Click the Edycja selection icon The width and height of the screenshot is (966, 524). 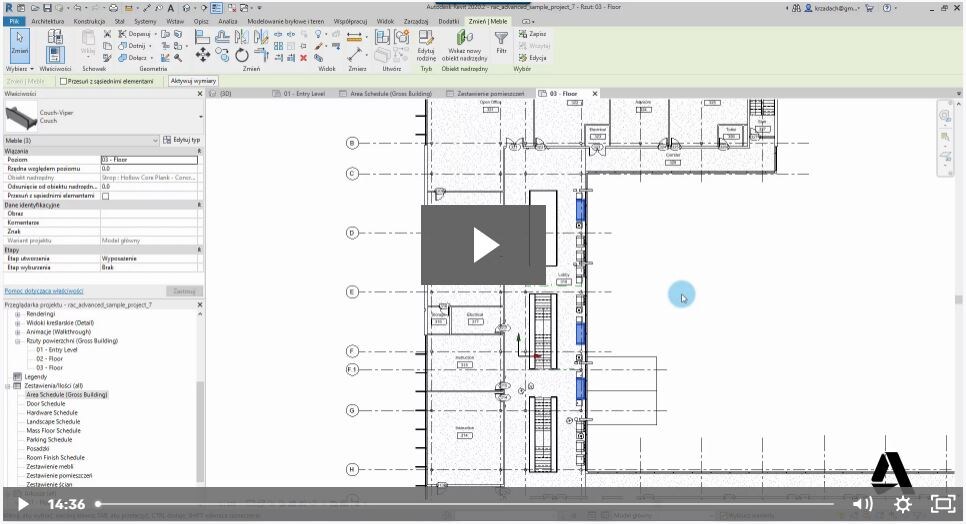coord(532,57)
